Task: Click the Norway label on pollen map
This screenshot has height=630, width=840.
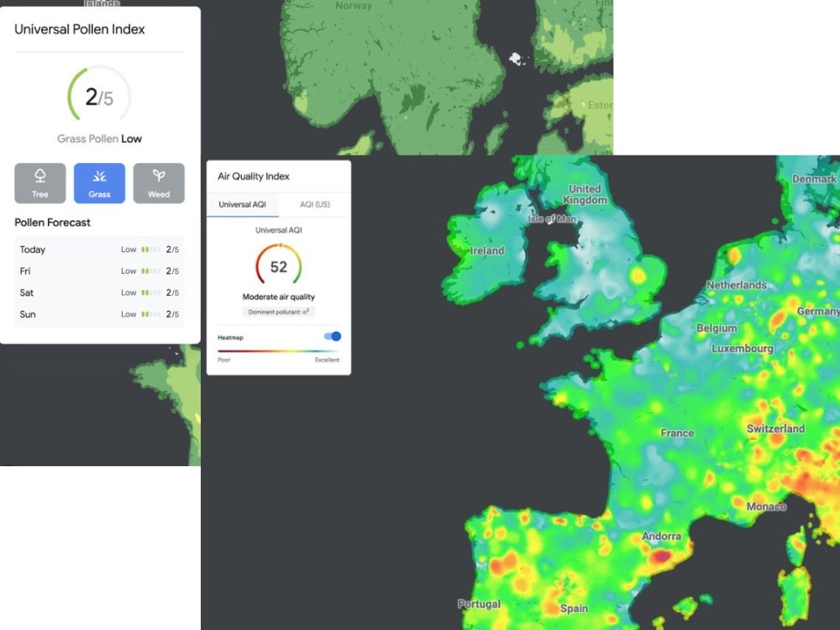Action: [354, 6]
